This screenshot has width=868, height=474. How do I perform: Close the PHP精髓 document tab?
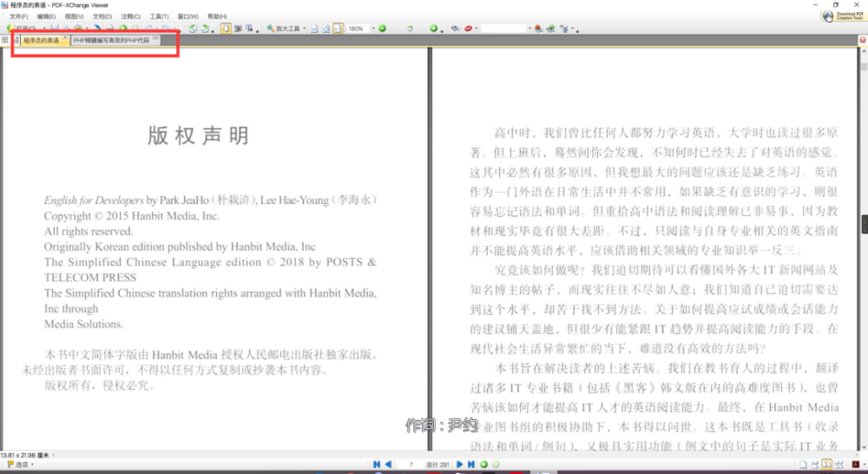[x=155, y=37]
